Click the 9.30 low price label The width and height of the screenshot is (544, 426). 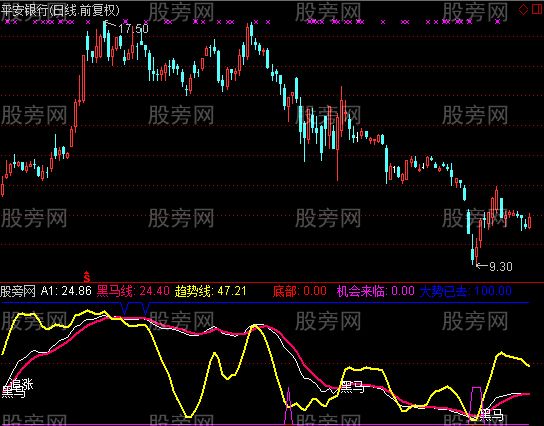point(501,266)
